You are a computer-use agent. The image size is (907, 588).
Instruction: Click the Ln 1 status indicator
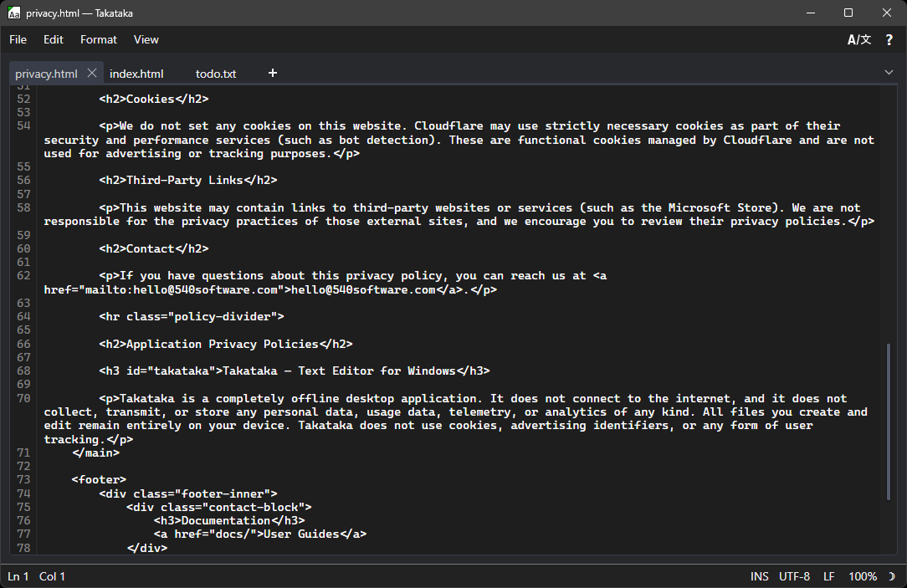[18, 576]
